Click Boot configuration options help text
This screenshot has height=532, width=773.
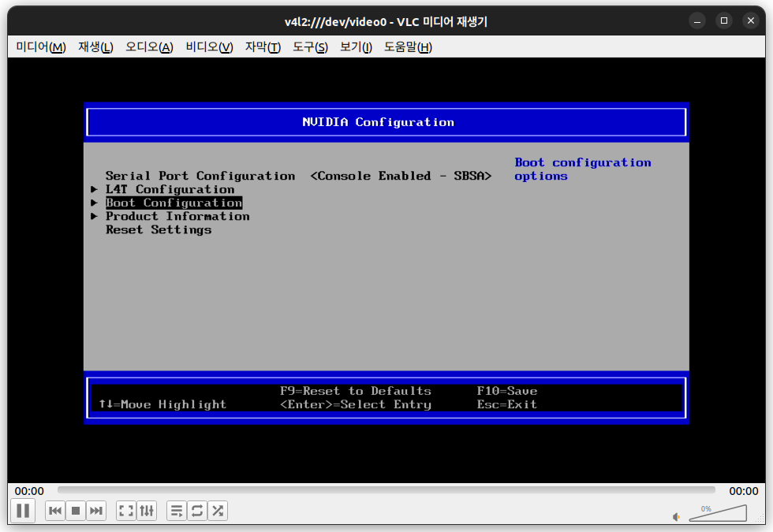[583, 169]
